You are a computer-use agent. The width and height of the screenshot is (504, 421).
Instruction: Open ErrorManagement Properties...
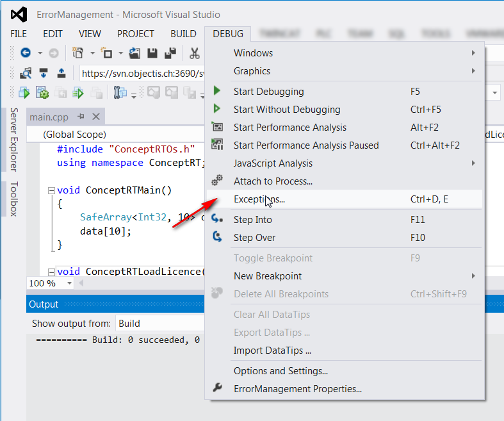345,389
